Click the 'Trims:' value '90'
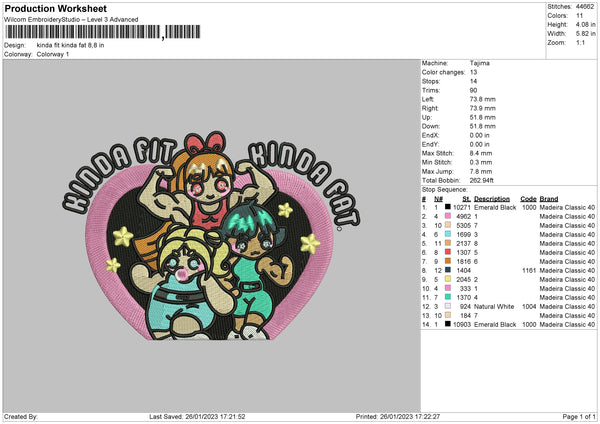The width and height of the screenshot is (600, 424). click(473, 90)
